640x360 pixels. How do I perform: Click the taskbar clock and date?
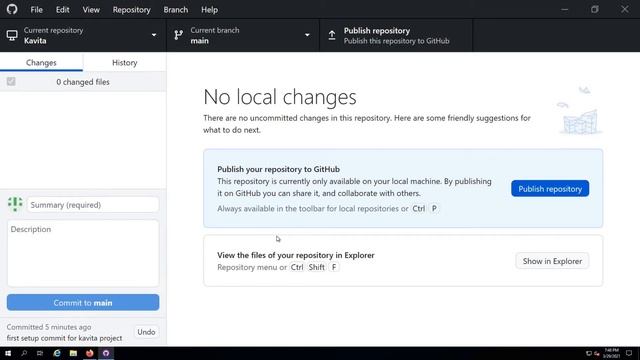pyautogui.click(x=611, y=353)
